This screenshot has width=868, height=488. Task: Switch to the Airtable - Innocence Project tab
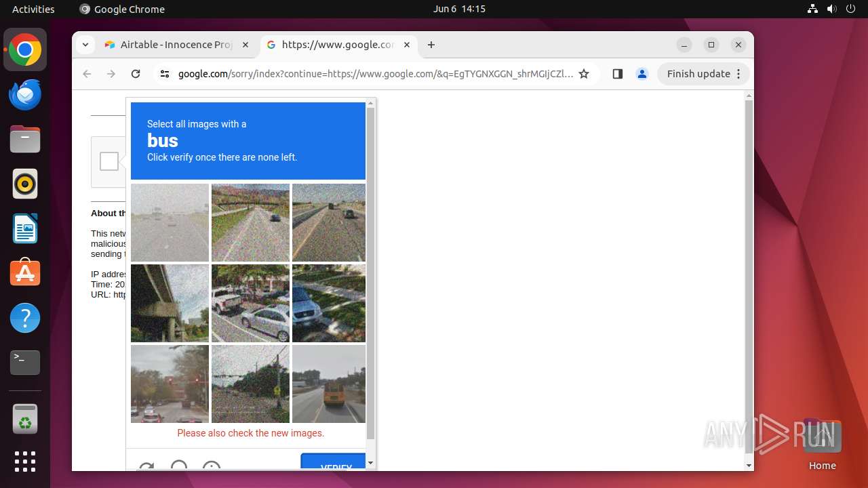pyautogui.click(x=178, y=45)
